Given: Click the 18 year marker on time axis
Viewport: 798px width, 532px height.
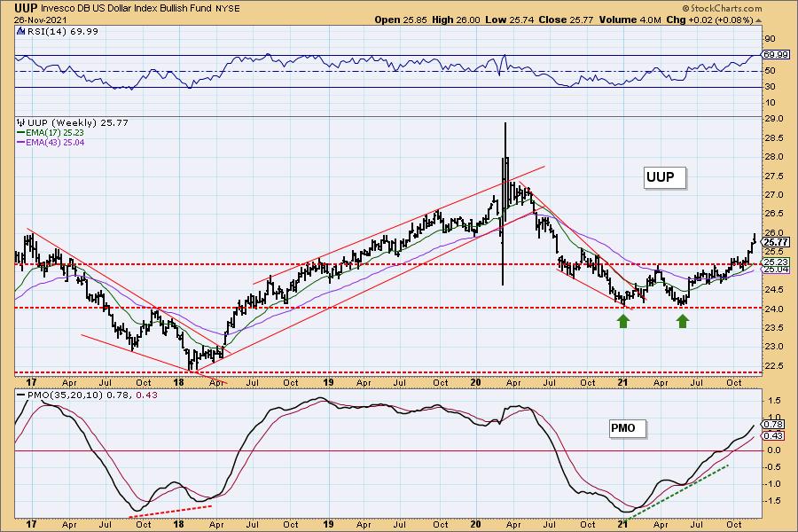Looking at the screenshot, I should coord(178,381).
